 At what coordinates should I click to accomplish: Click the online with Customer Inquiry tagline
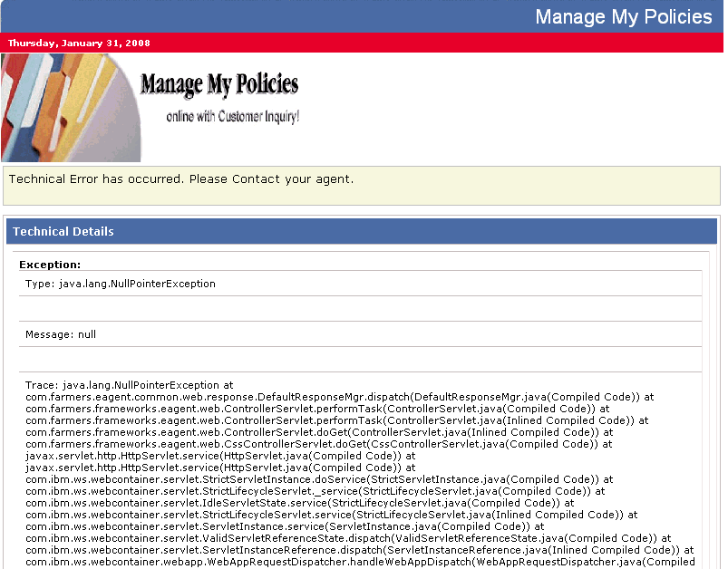coord(232,117)
